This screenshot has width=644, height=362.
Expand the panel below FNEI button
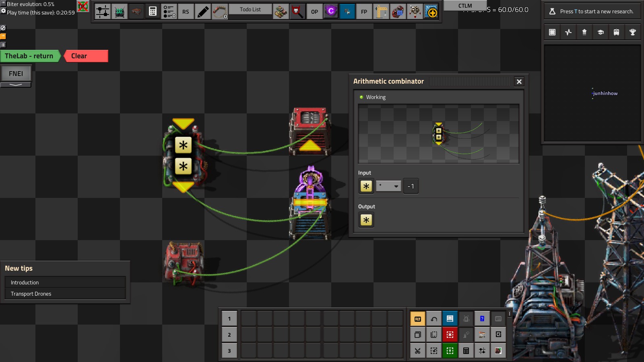tap(16, 85)
